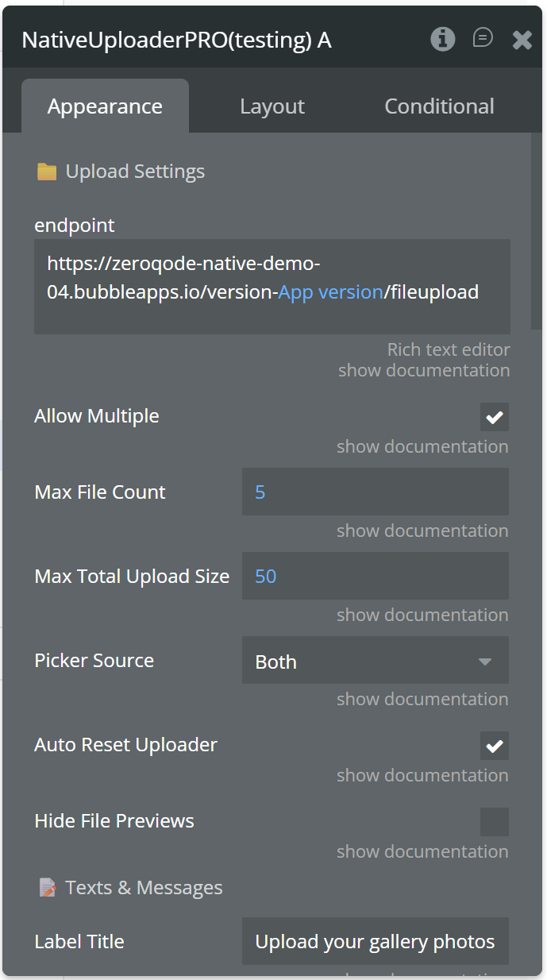Click the comment bubble icon
547x980 pixels.
tap(483, 38)
